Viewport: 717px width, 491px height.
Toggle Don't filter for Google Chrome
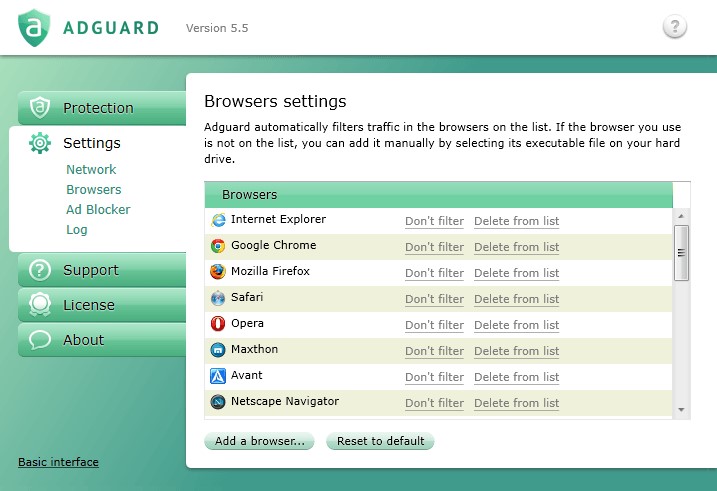(x=434, y=247)
